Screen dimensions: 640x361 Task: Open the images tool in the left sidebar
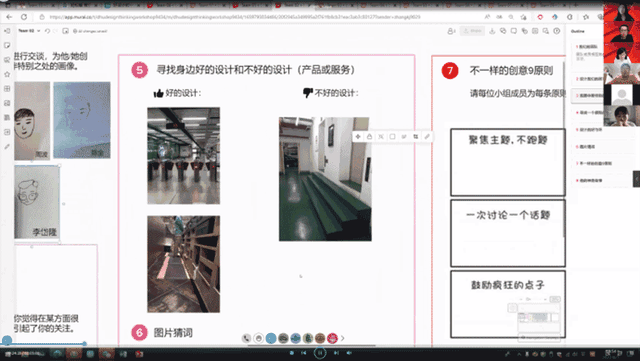(x=7, y=103)
